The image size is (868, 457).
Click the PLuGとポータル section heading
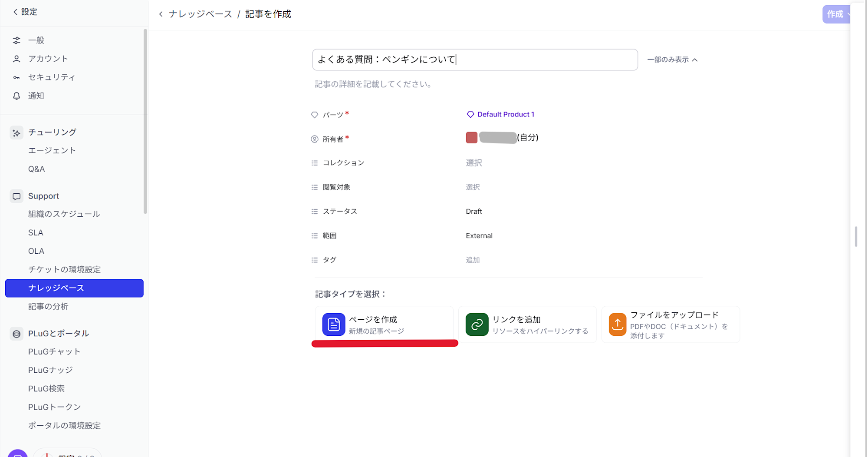coord(59,334)
